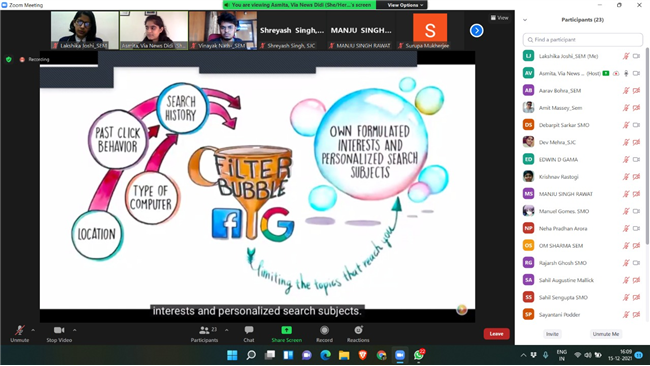Open the Chat panel icon
This screenshot has width=650, height=366.
[249, 330]
